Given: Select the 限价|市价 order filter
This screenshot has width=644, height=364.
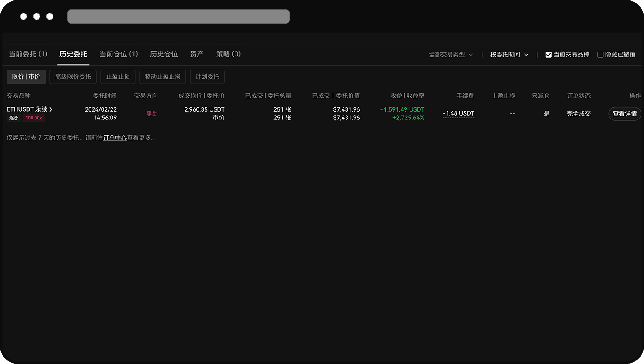Looking at the screenshot, I should coord(26,77).
